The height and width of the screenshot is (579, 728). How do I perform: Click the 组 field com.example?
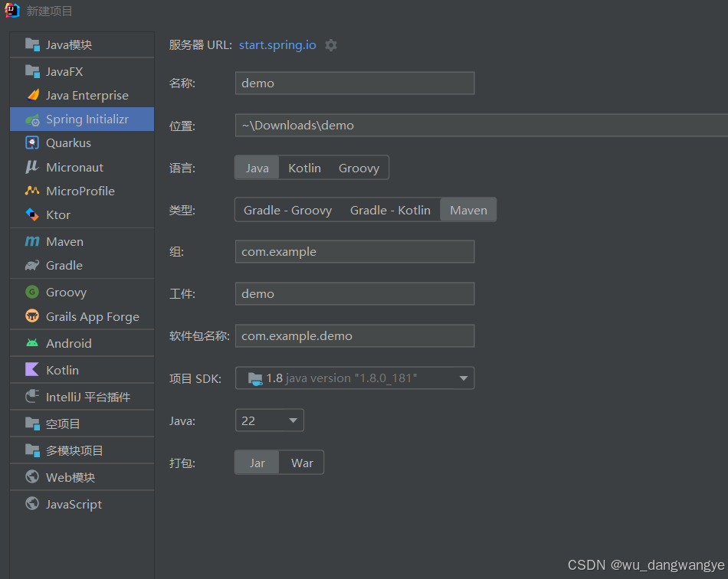tap(355, 251)
